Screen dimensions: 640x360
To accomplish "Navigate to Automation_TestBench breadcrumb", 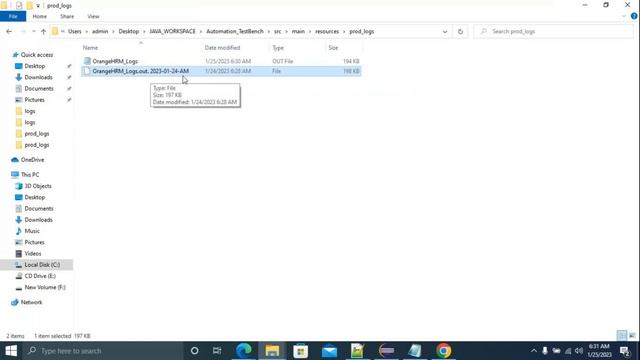I will point(235,31).
